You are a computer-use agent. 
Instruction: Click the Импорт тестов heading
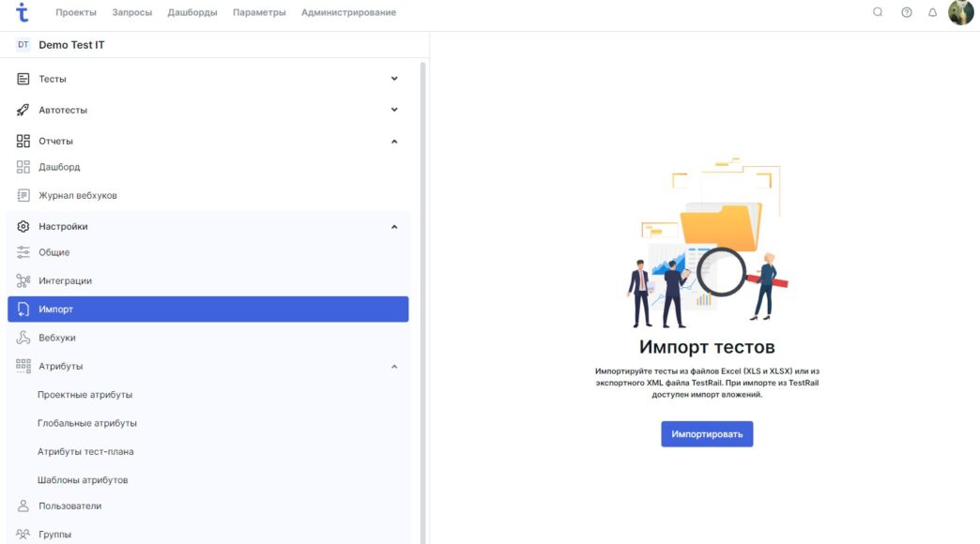point(707,347)
